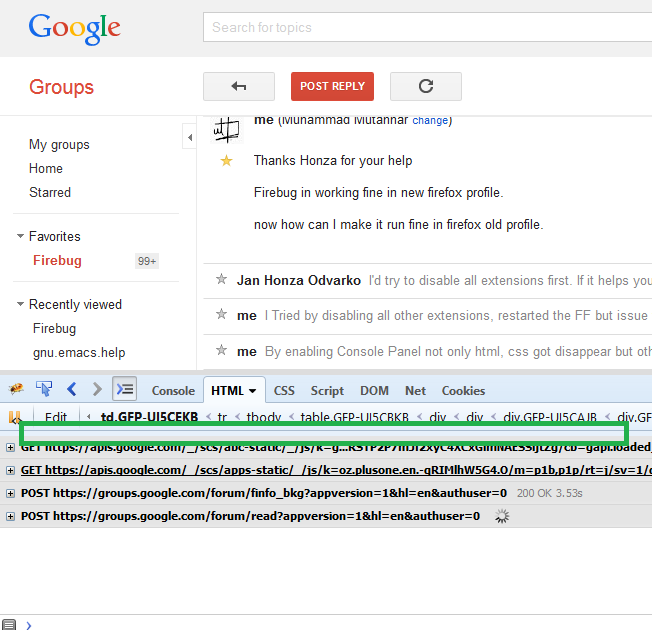This screenshot has width=652, height=630.
Task: Activate the Firebug element inspector icon
Action: (44, 389)
